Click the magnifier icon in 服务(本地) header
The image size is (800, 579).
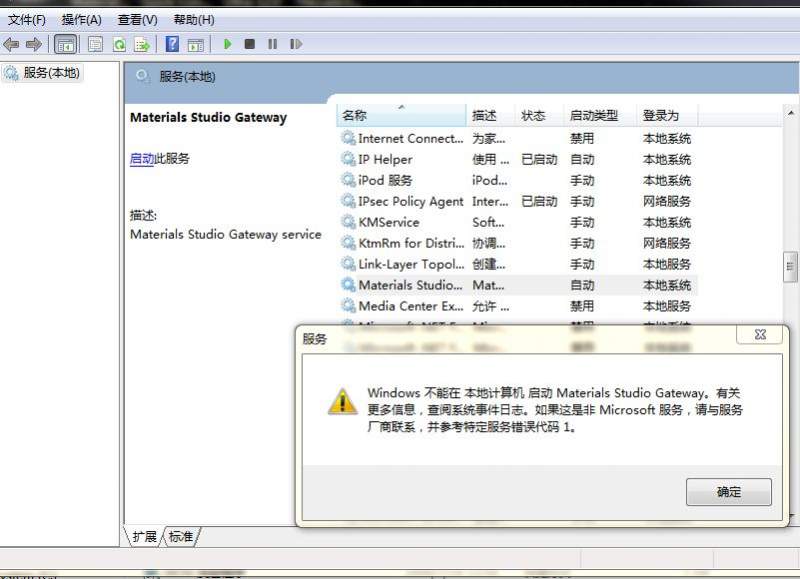click(x=142, y=77)
